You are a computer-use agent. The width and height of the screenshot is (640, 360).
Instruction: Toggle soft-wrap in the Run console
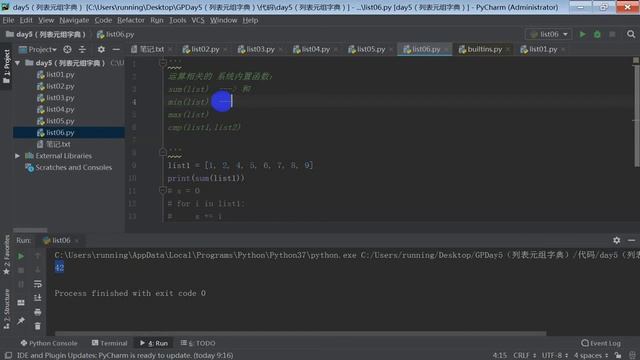(38, 284)
